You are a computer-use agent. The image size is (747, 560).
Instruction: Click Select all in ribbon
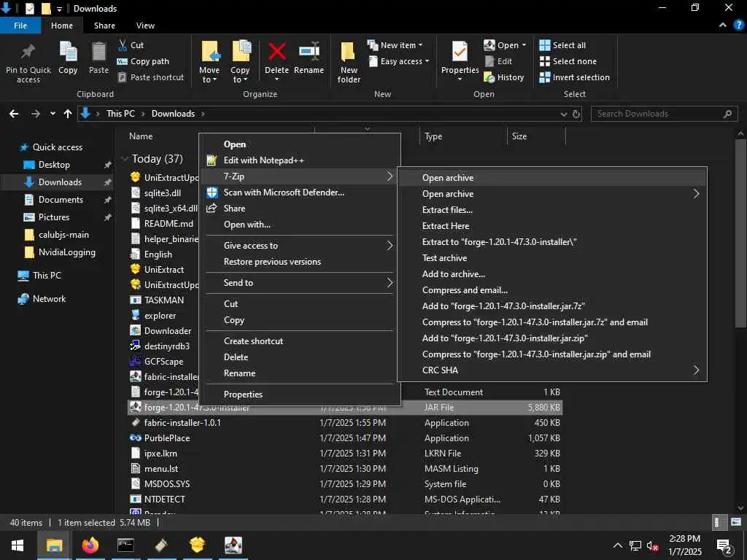tap(562, 45)
